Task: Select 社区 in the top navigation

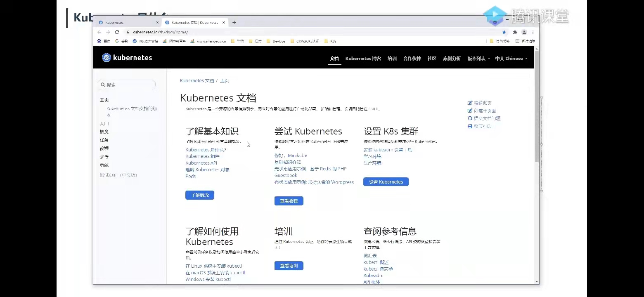Action: click(x=432, y=59)
